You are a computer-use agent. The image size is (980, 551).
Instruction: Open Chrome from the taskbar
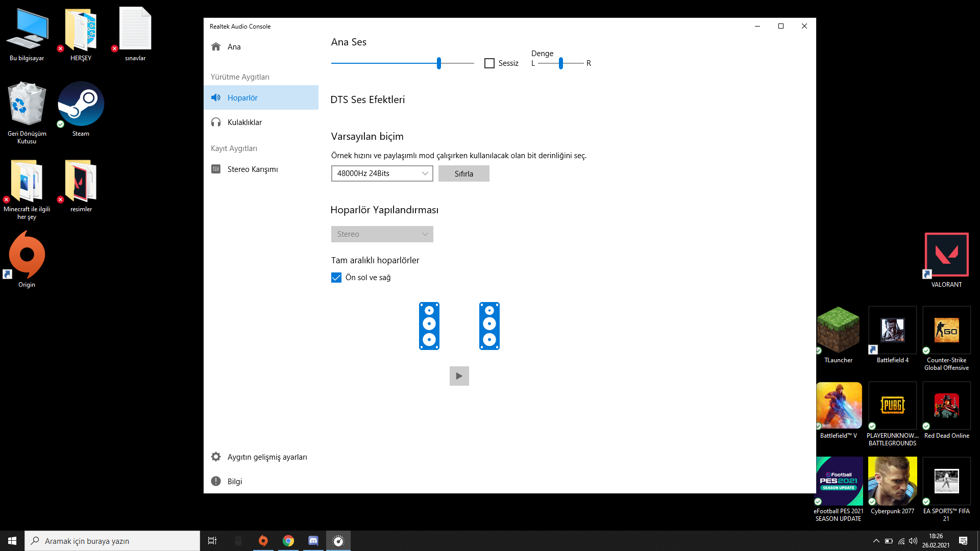(x=288, y=541)
